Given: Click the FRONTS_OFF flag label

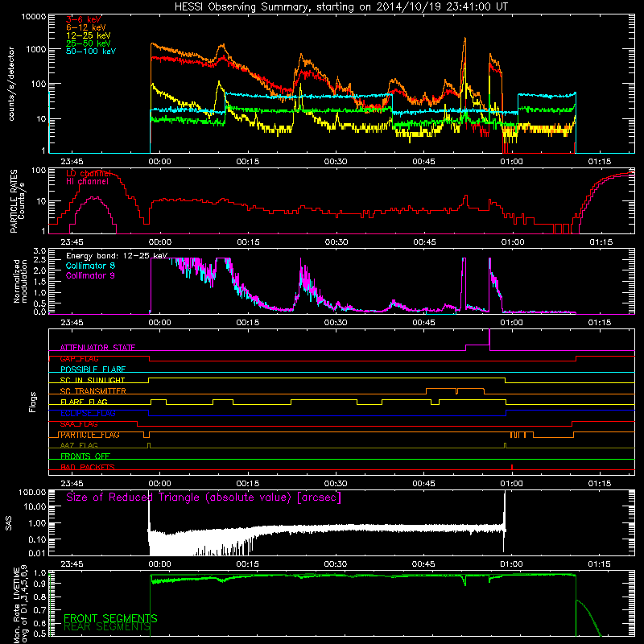Looking at the screenshot, I should pos(85,456).
